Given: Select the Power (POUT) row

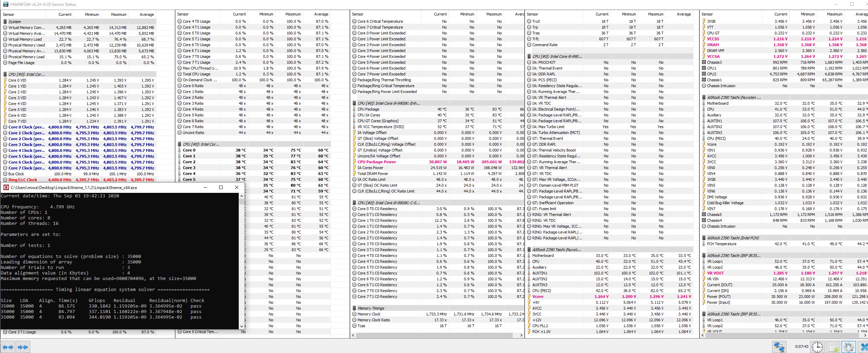Looking at the screenshot, I should (x=784, y=297).
